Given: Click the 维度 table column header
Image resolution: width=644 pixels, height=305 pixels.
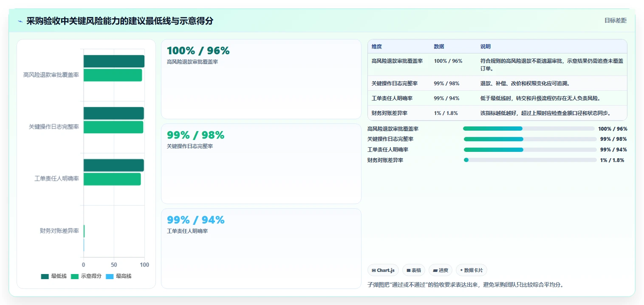Looking at the screenshot, I should point(377,47).
